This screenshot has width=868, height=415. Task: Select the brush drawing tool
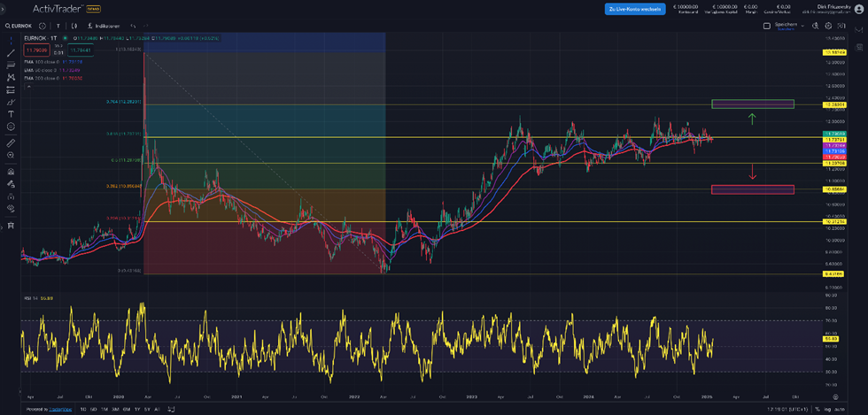coord(11,102)
